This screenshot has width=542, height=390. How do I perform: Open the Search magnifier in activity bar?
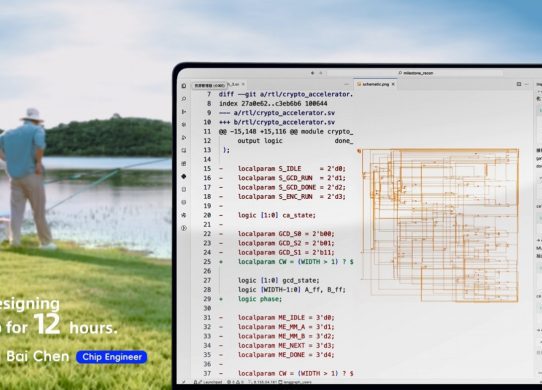click(184, 99)
